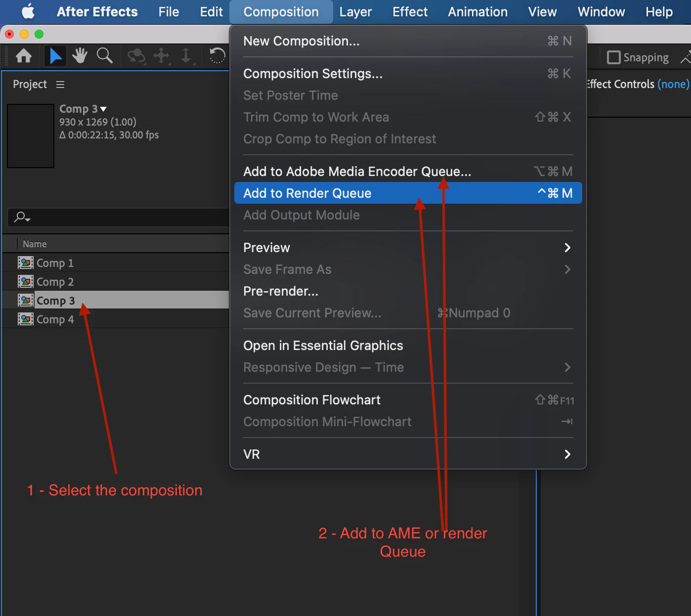Open the Animation menu
This screenshot has height=616, width=691.
tap(477, 12)
